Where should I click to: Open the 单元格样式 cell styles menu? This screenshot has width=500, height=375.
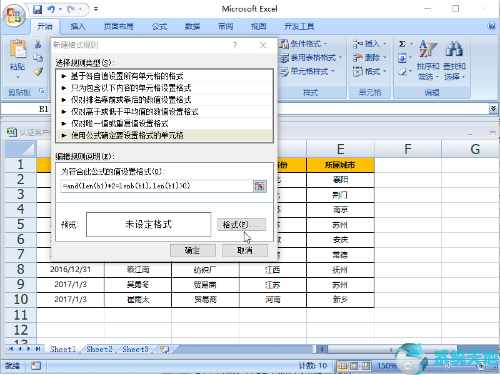pyautogui.click(x=307, y=71)
